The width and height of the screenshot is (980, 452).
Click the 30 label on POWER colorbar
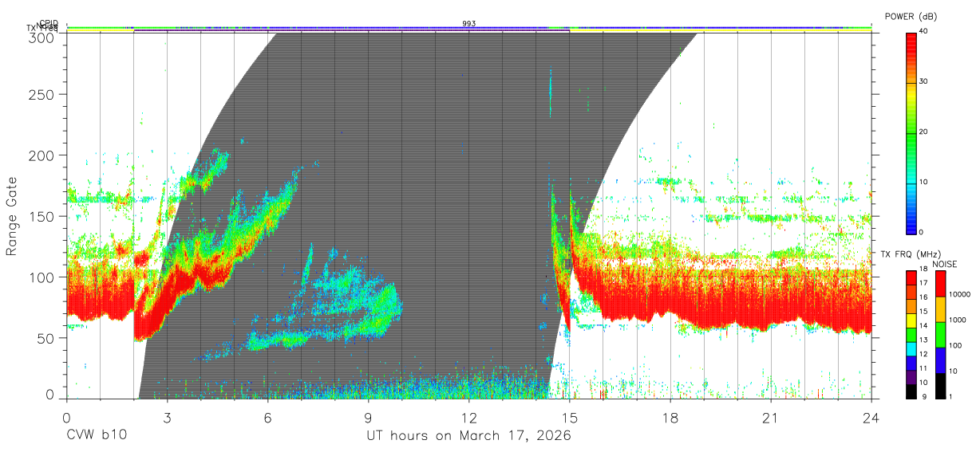tap(925, 82)
